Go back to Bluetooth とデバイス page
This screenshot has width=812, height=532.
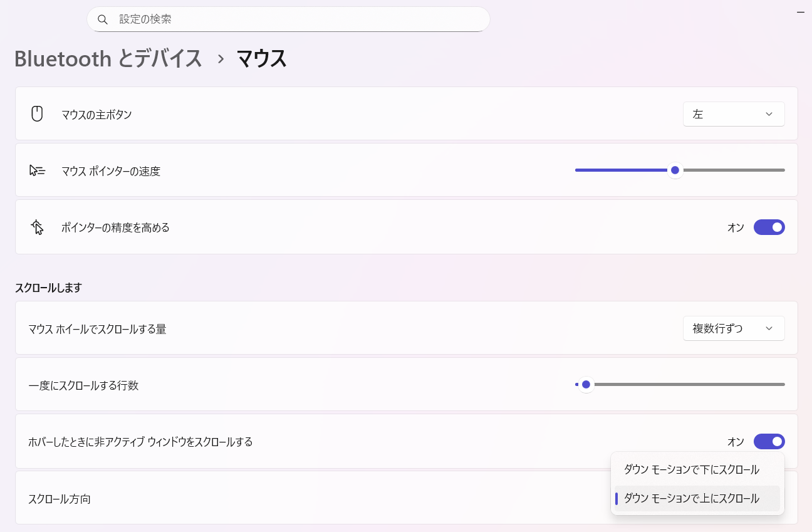pyautogui.click(x=108, y=59)
